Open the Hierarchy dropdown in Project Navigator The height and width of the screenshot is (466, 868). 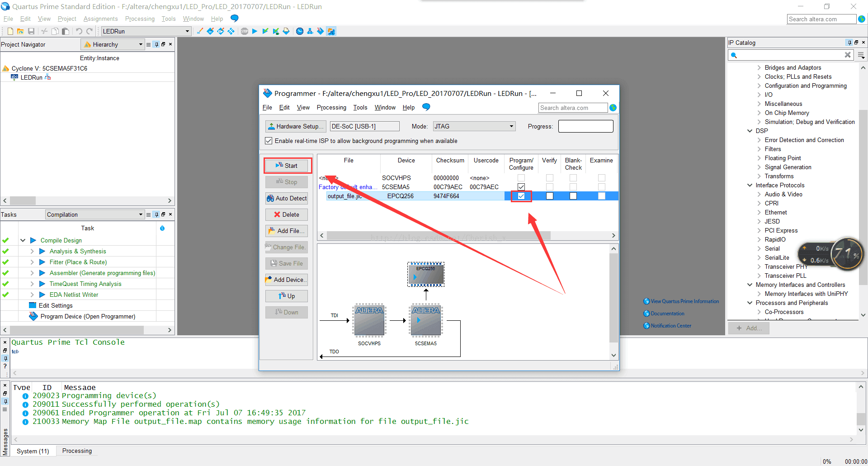(113, 44)
